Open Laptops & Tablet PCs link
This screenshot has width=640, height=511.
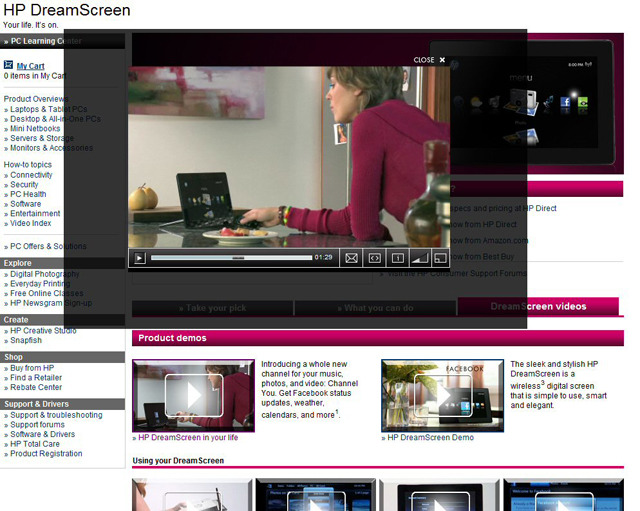(x=49, y=109)
